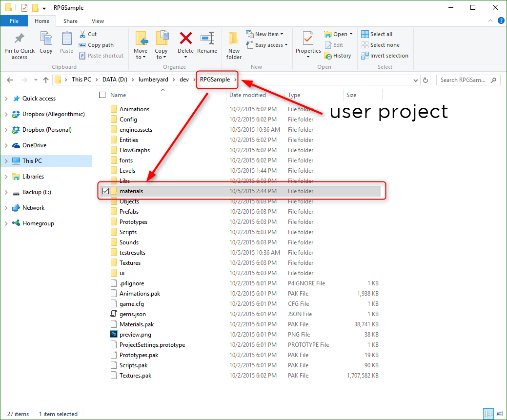Create a New folder from ribbon
507x420 pixels.
coord(234,45)
